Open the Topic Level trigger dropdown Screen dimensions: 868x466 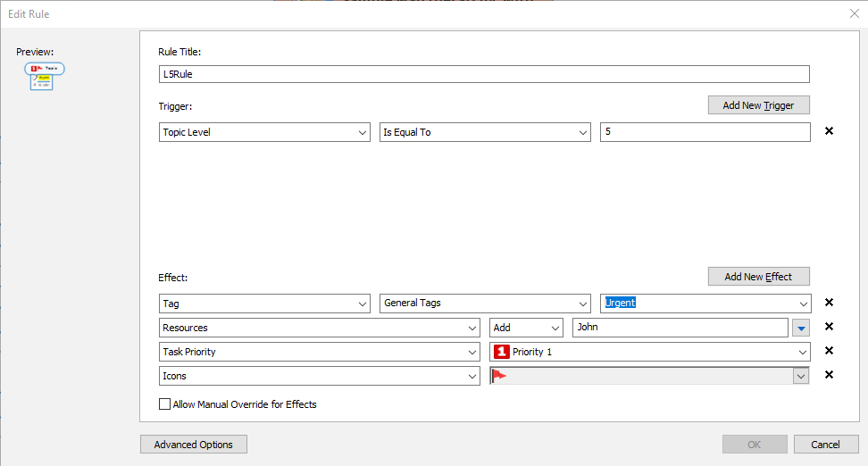(265, 132)
